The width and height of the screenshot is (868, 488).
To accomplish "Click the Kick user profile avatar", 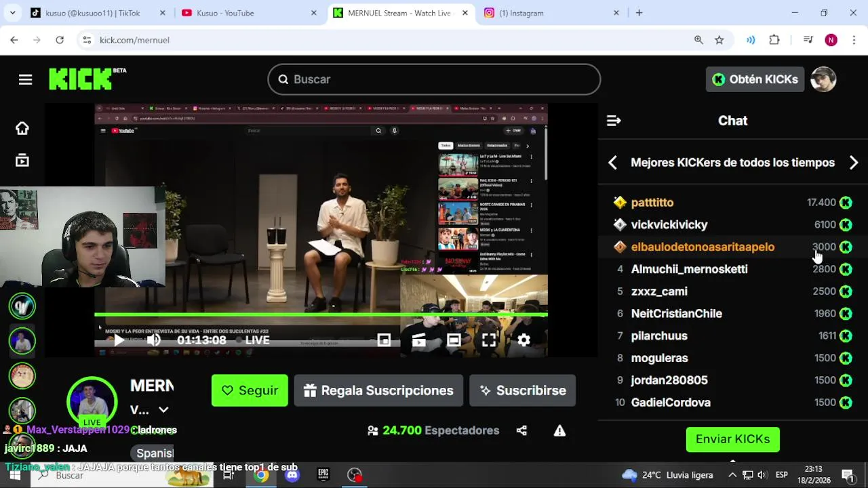I will (823, 79).
